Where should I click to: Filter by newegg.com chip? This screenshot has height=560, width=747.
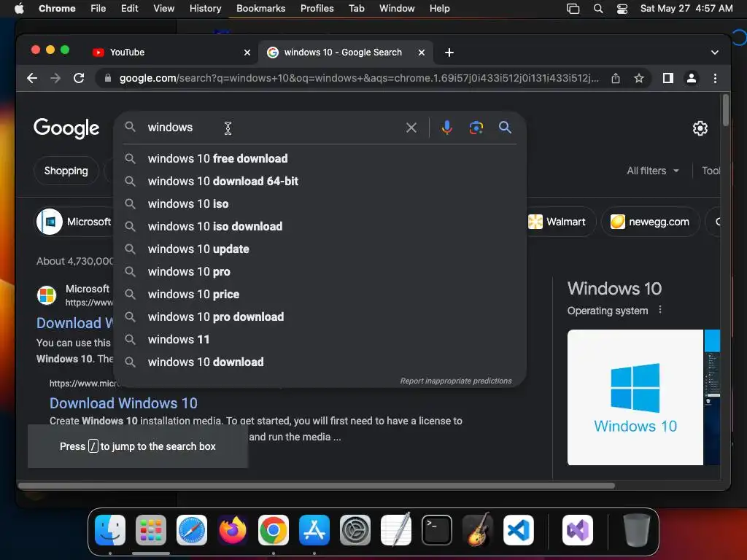tap(651, 222)
